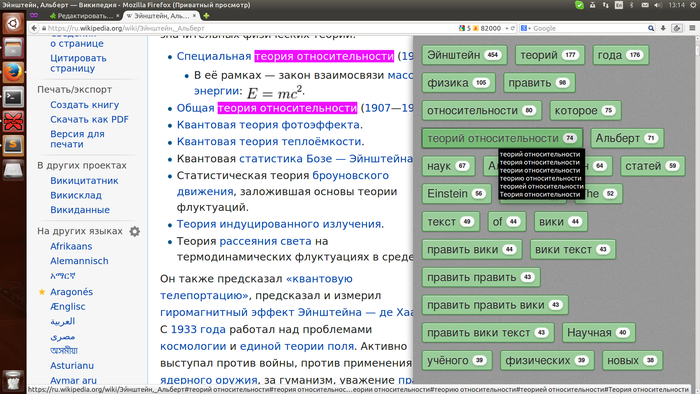Select the Научная 40 tag
This screenshot has width=700, height=394.
[x=599, y=332]
